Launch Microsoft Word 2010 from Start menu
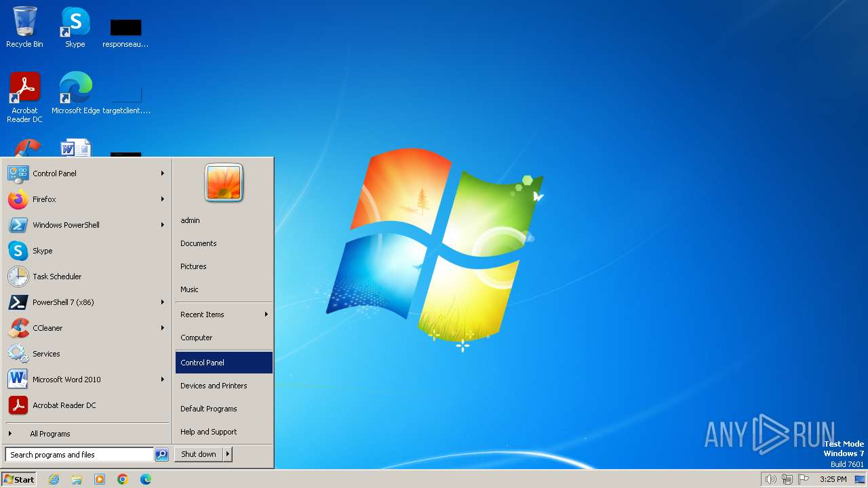Screen dimensions: 868x488 point(87,380)
